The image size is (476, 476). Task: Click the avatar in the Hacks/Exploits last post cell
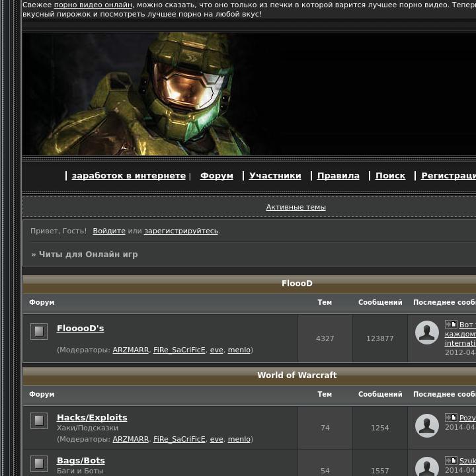427,426
